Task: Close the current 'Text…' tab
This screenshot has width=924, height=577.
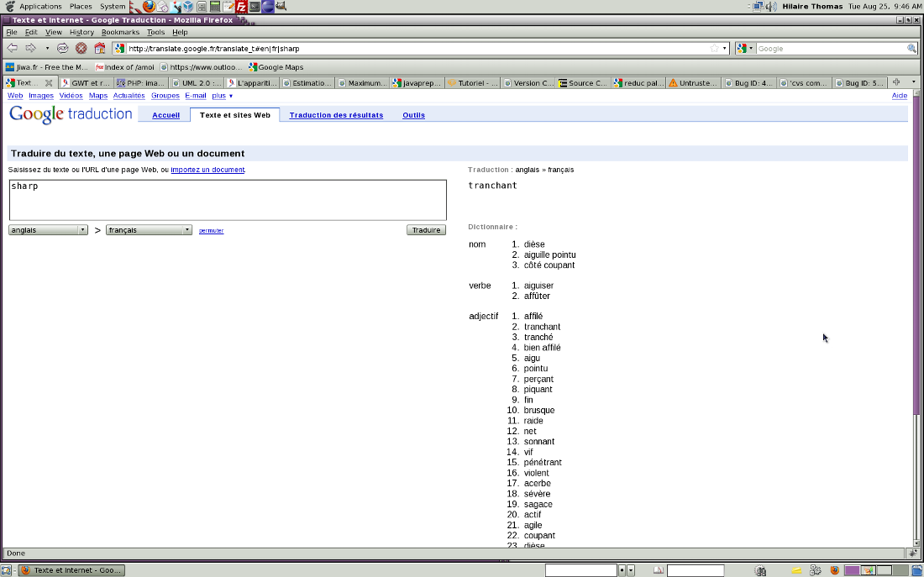Action: click(x=49, y=83)
